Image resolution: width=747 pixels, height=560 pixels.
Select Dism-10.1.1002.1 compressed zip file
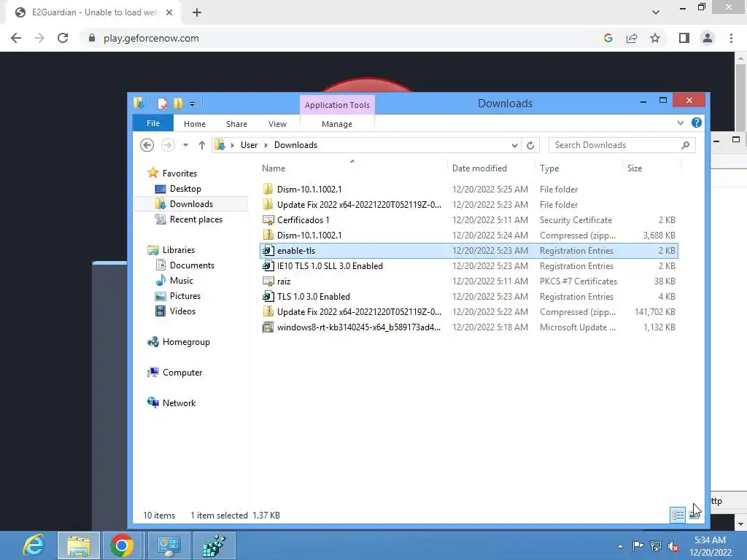(469, 236)
